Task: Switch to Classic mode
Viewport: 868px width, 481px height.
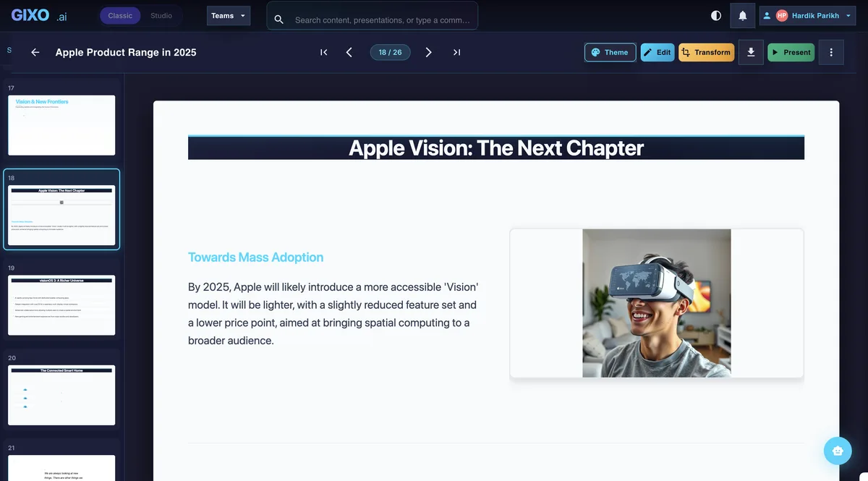Action: (120, 15)
